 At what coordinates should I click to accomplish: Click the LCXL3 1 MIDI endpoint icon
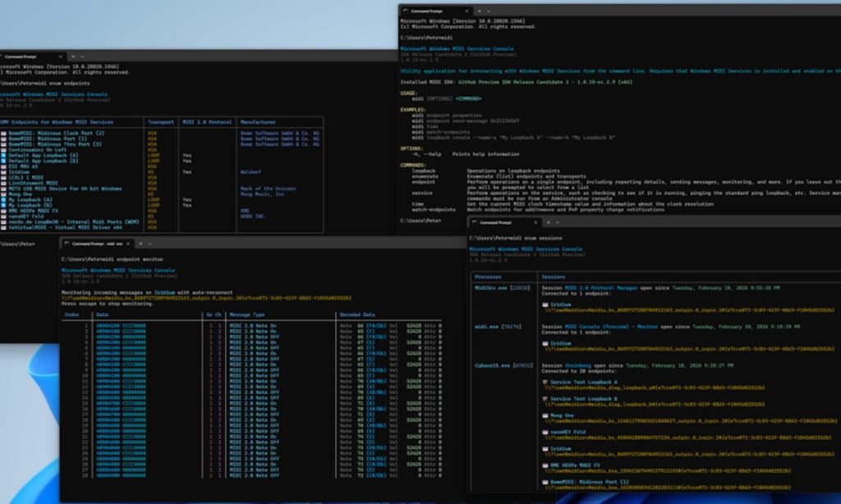pyautogui.click(x=5, y=178)
